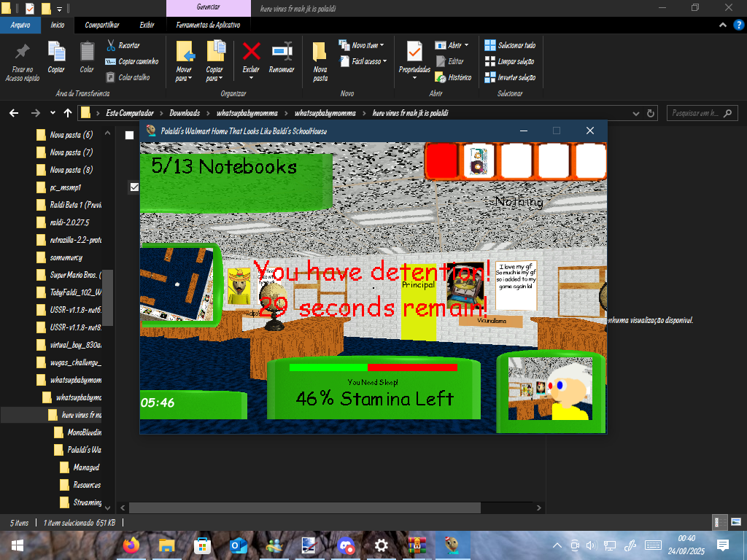This screenshot has width=747, height=560.
Task: Click the first whatsupbabymomma breadcrumb
Action: coord(247,113)
